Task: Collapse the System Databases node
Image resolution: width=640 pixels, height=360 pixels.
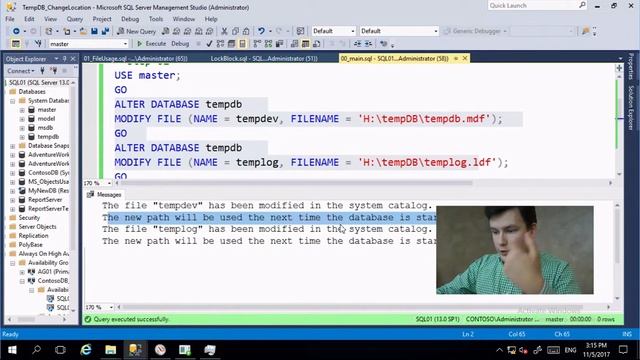Action: coord(13,101)
